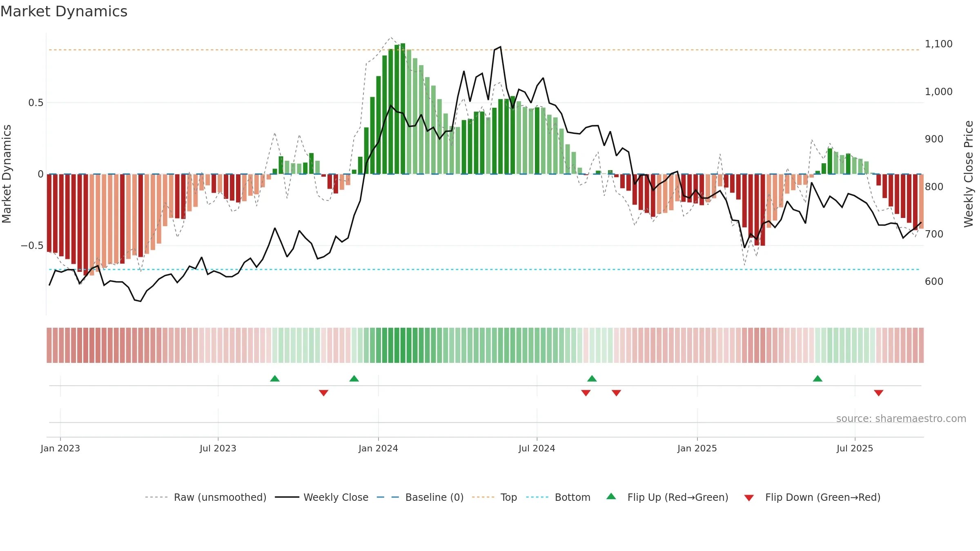Click the green flip-up marker just before Jan 2024
Viewport: 980px width, 551px height.
(354, 378)
